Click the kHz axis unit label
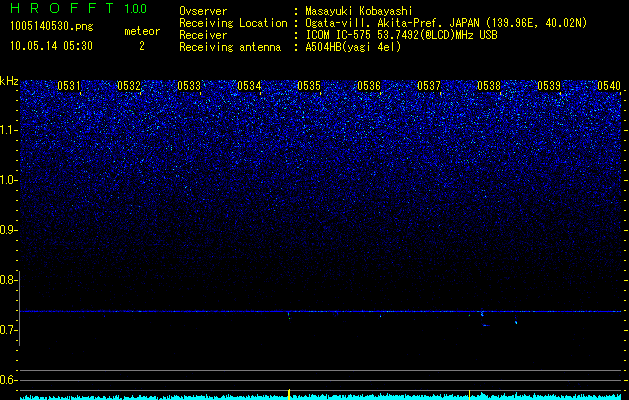 9,81
